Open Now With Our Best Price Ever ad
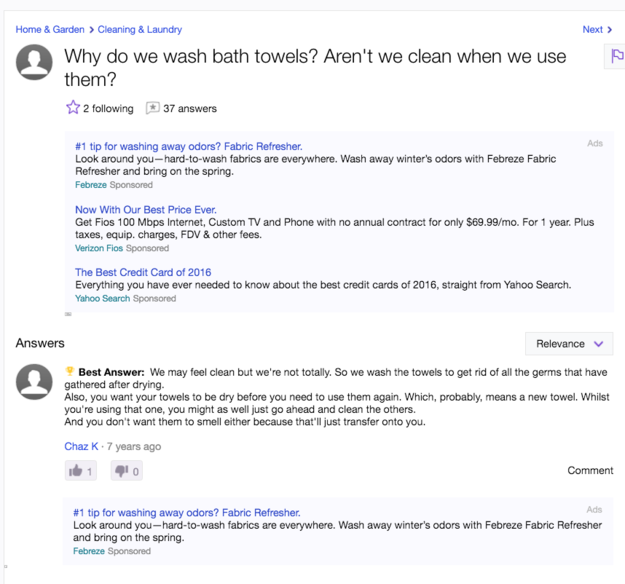The width and height of the screenshot is (625, 584). [x=146, y=210]
